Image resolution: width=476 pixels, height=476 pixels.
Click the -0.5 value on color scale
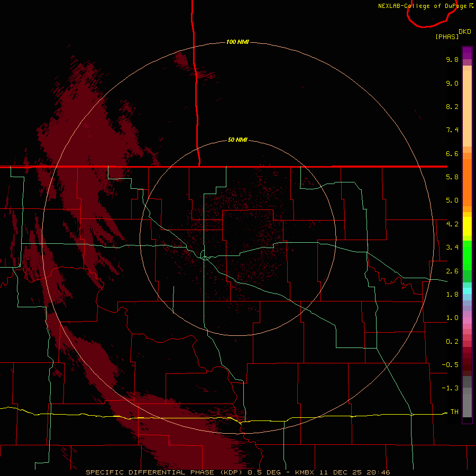(x=450, y=365)
